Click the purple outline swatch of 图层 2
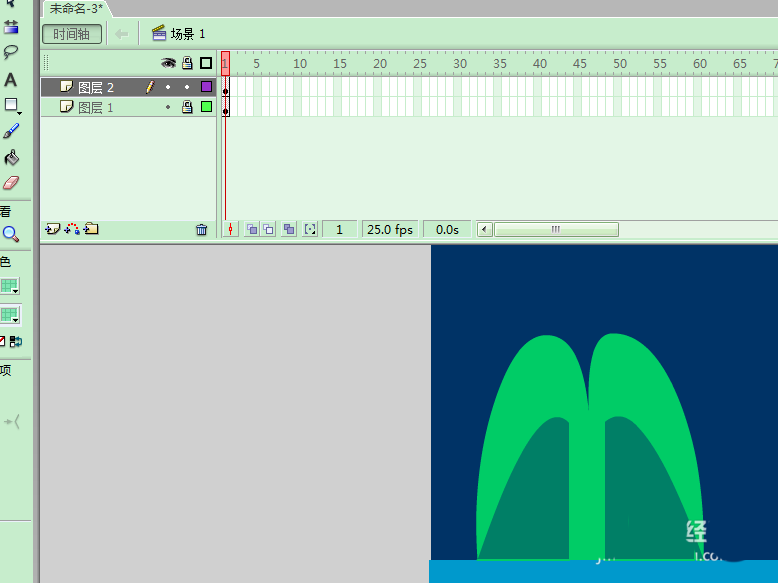 pos(206,87)
